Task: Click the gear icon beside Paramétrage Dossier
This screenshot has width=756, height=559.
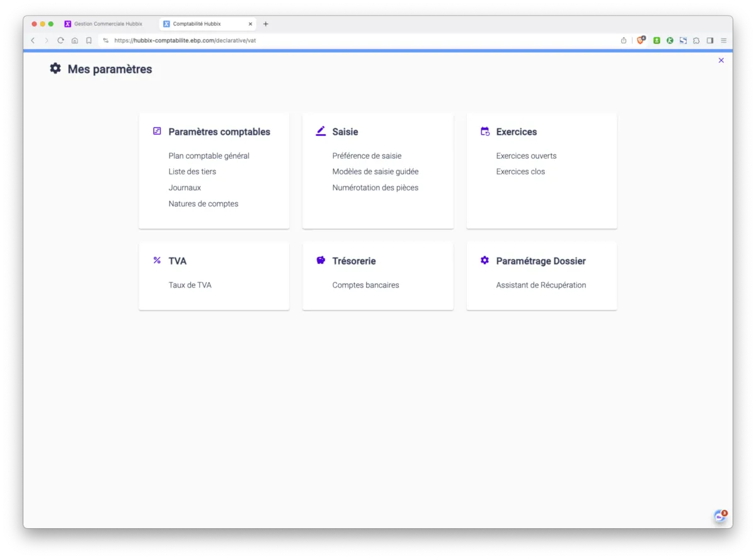Action: 484,260
